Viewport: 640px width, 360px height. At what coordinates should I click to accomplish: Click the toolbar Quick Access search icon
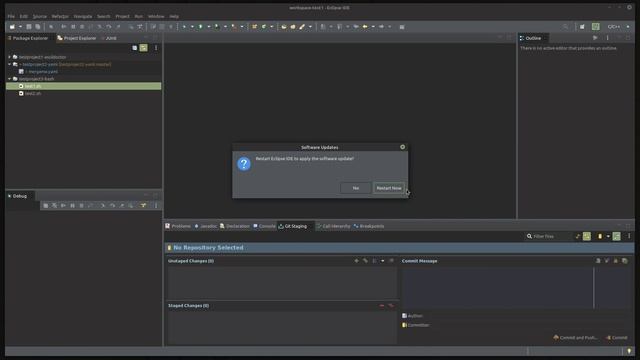point(565,27)
